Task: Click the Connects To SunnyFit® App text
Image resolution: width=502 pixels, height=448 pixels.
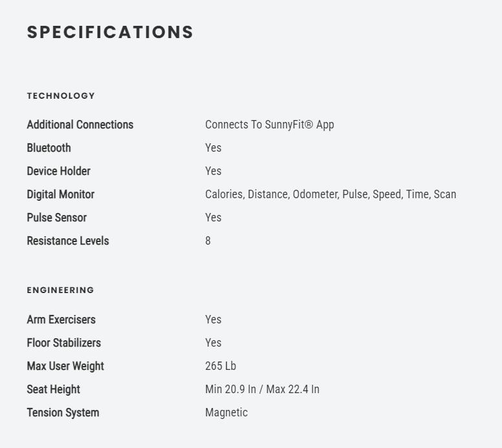Action: 269,125
